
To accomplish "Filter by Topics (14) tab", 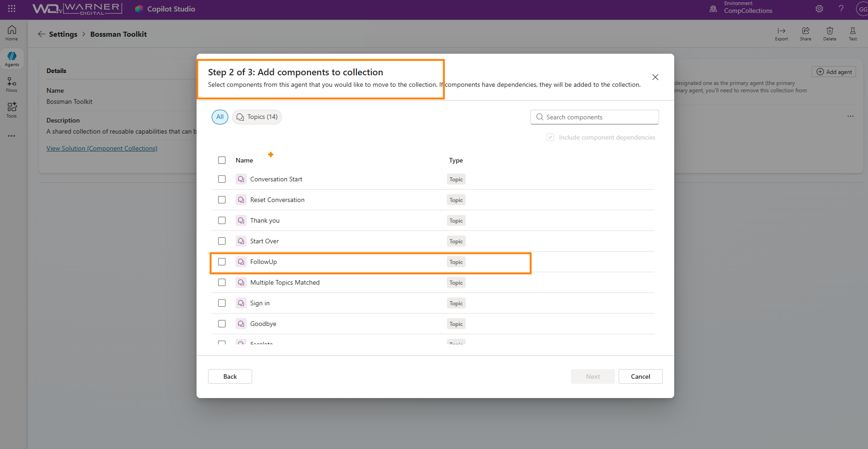I will pos(257,117).
